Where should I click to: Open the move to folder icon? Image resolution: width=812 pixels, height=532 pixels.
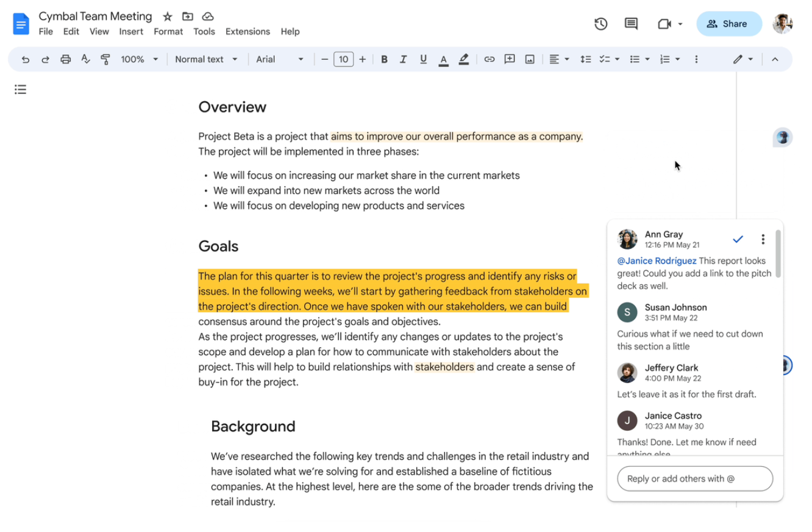[188, 16]
